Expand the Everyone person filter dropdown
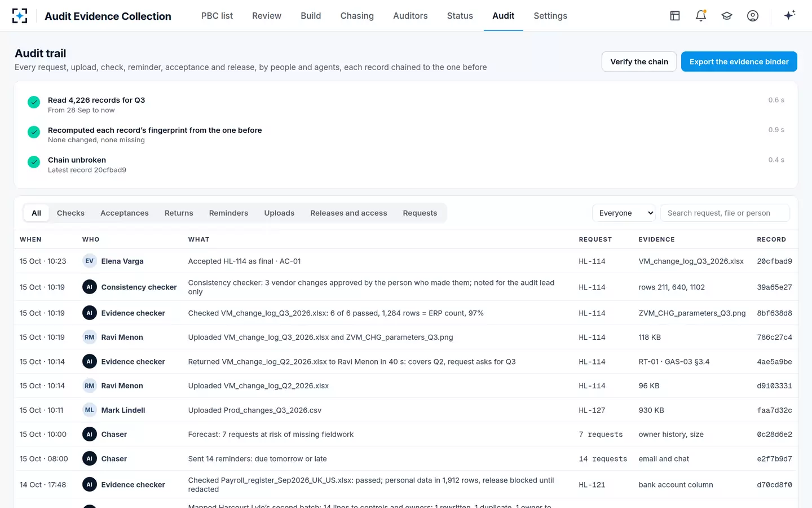 [624, 213]
